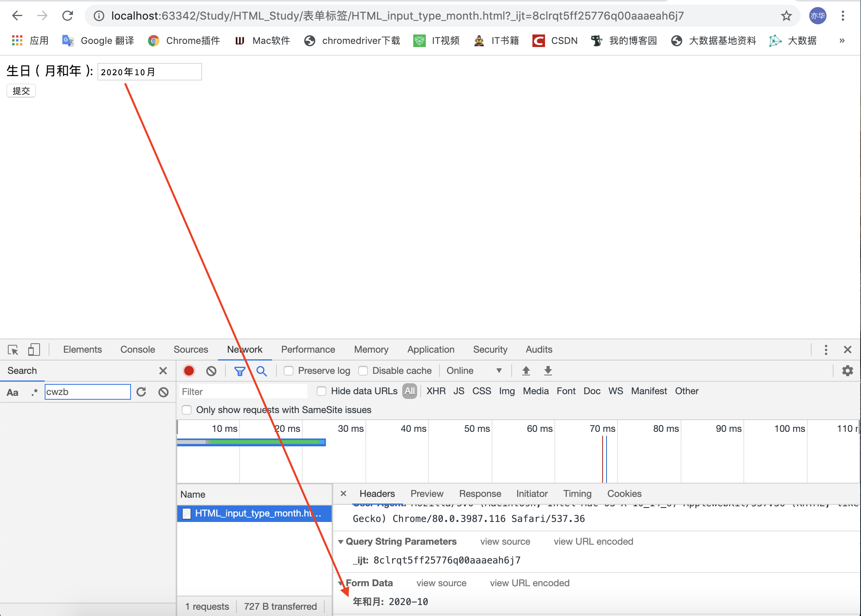
Task: Select the All request type filter
Action: point(409,391)
